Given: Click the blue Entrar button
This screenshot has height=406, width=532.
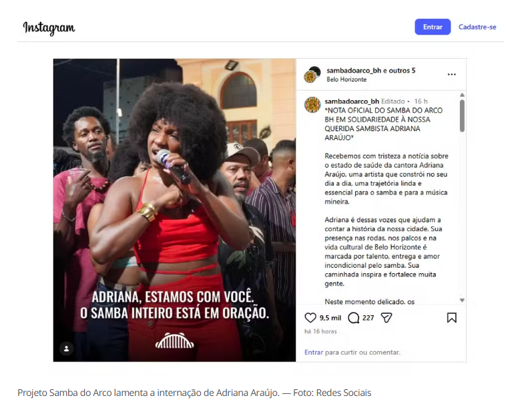Looking at the screenshot, I should coord(433,27).
